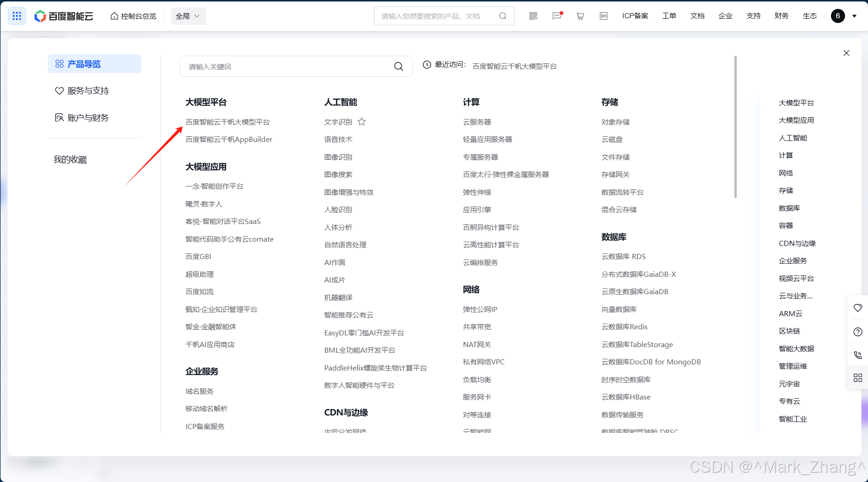Screen dimensions: 868x482
Task: Open 文字识别 product
Action: pos(338,122)
